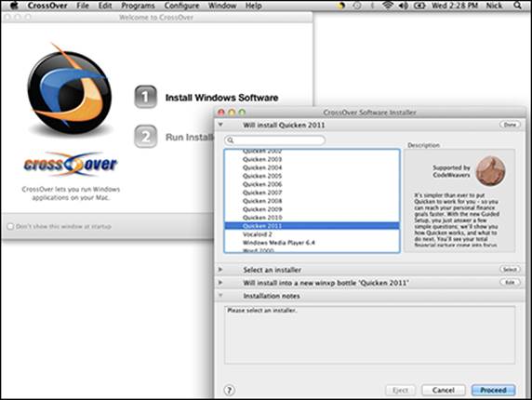Open the Window menu
Viewport: 532px width, 400px height.
(222, 6)
